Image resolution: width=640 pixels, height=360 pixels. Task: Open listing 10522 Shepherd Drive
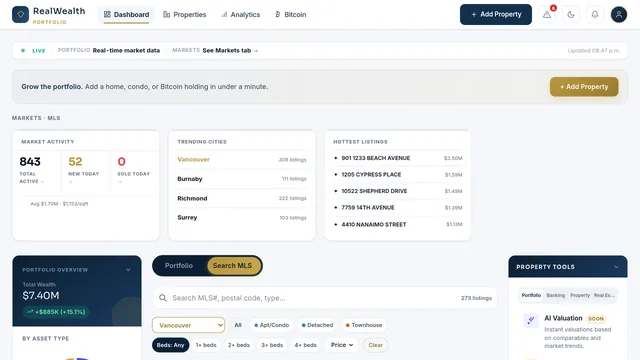point(398,191)
